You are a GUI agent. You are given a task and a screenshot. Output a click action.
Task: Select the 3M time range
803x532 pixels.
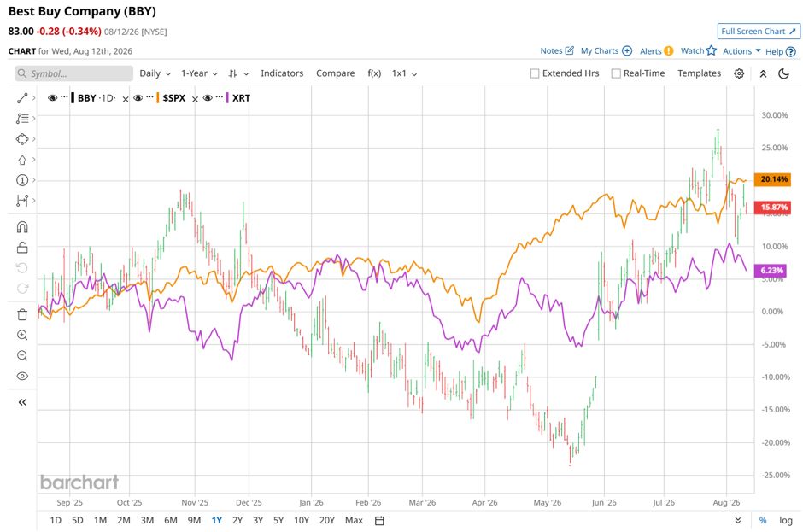click(147, 520)
